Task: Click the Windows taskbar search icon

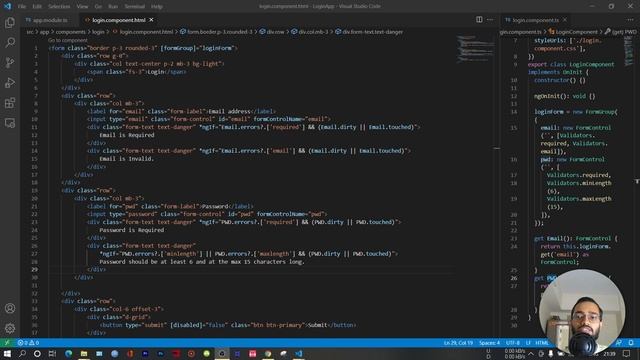Action: pos(22,353)
